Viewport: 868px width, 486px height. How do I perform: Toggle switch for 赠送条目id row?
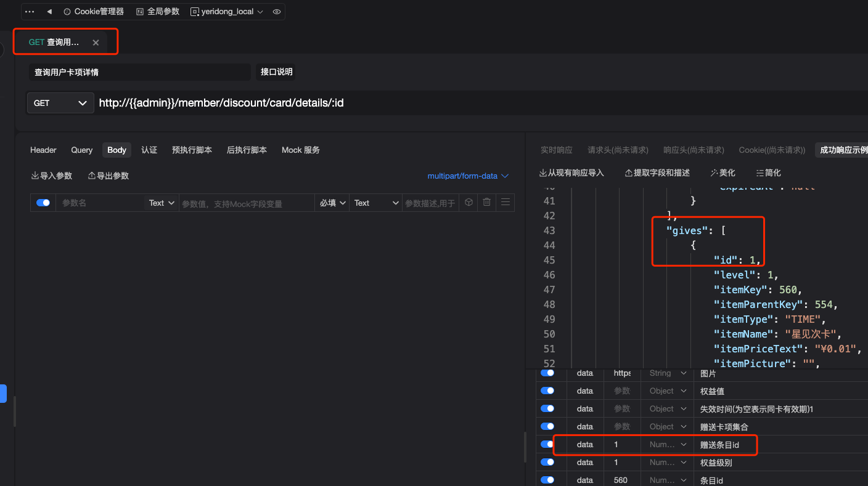[547, 444]
